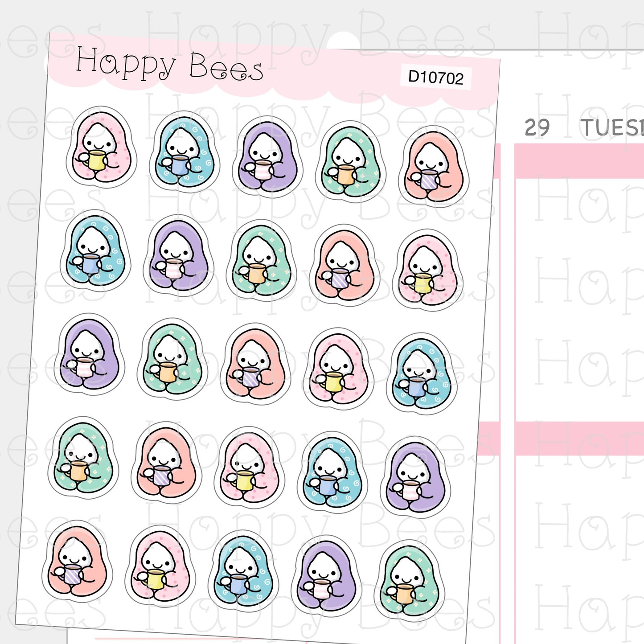This screenshot has height=644, width=644.
Task: Click the coral sticker in the third row
Action: tap(255, 364)
